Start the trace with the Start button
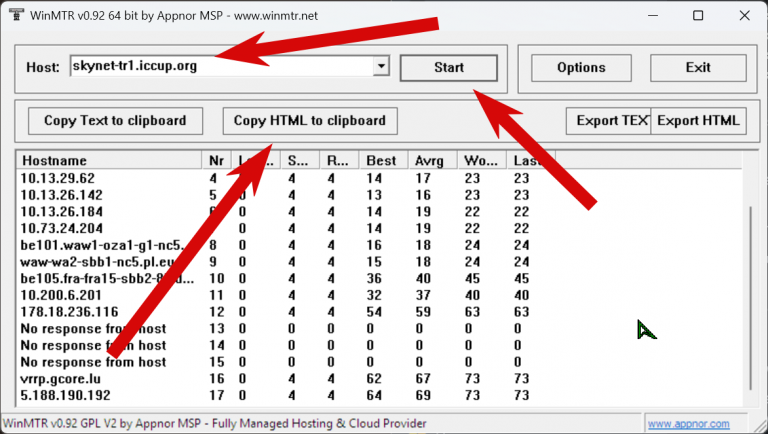Screen dimensions: 768x434 coord(449,68)
